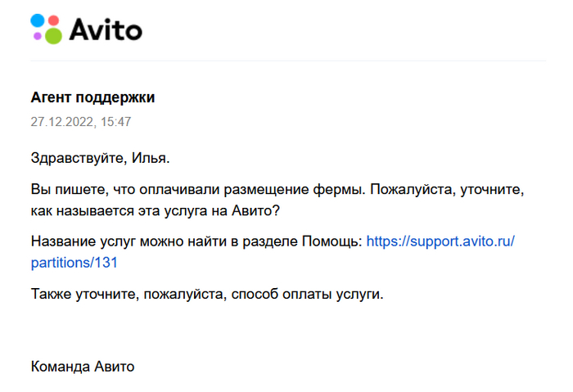Screen dimensions: 573x392
Task: Click the horizontal divider below the logo
Action: (286, 61)
